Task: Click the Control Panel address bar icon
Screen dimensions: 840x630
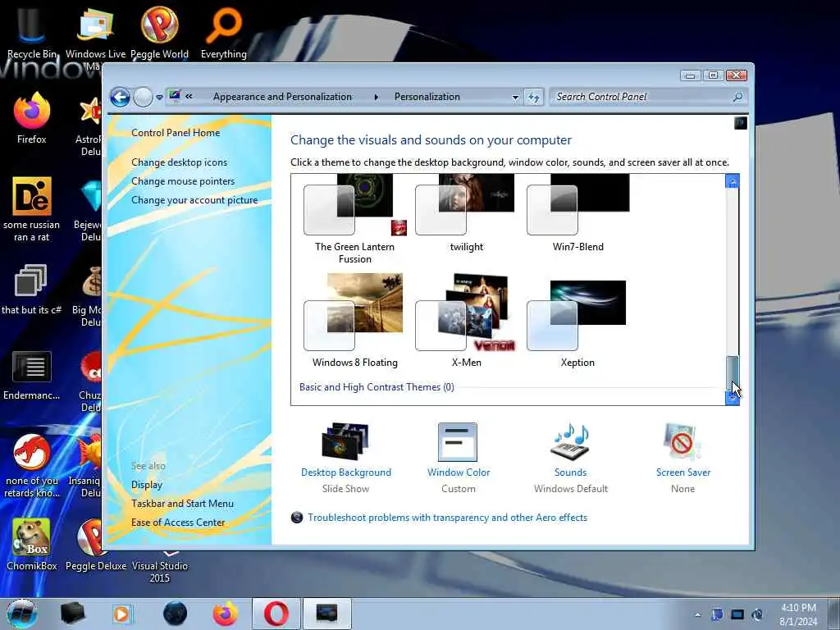Action: click(x=176, y=97)
